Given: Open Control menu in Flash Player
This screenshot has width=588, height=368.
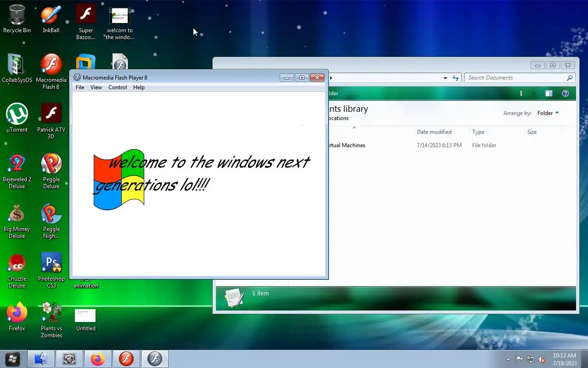Looking at the screenshot, I should pos(118,87).
